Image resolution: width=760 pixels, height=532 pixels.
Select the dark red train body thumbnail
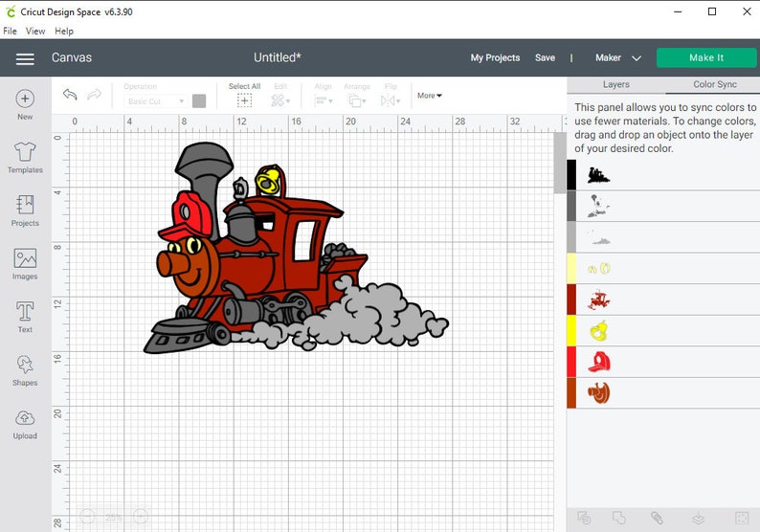(x=598, y=299)
